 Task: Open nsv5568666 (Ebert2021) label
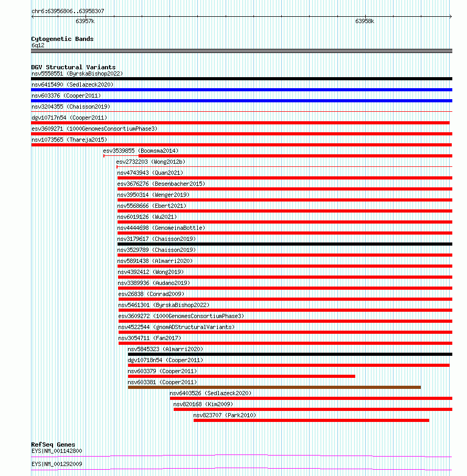point(152,206)
